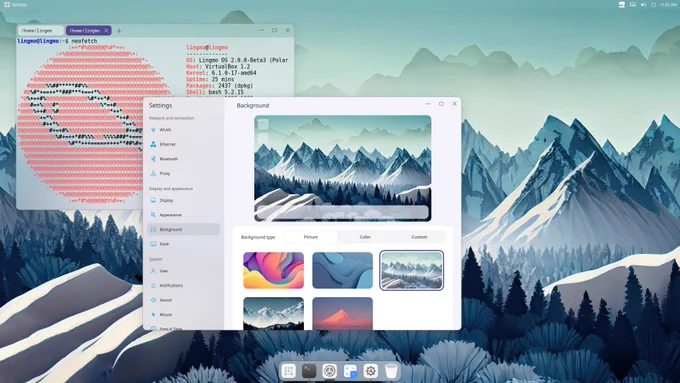Open the app launcher grid in dock
The image size is (680, 383).
tap(288, 371)
